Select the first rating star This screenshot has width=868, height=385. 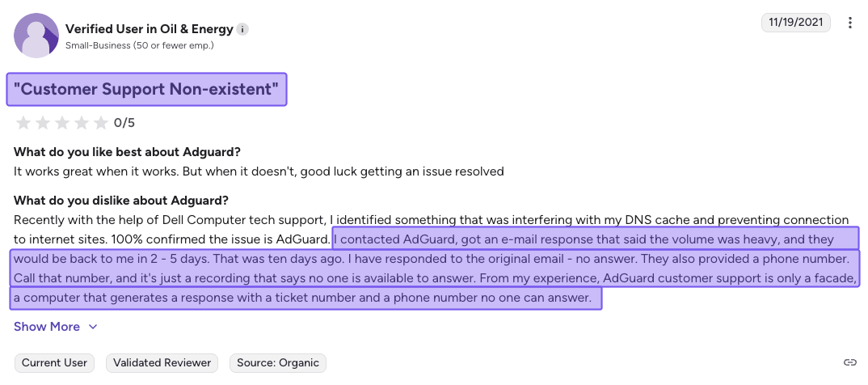click(x=23, y=123)
